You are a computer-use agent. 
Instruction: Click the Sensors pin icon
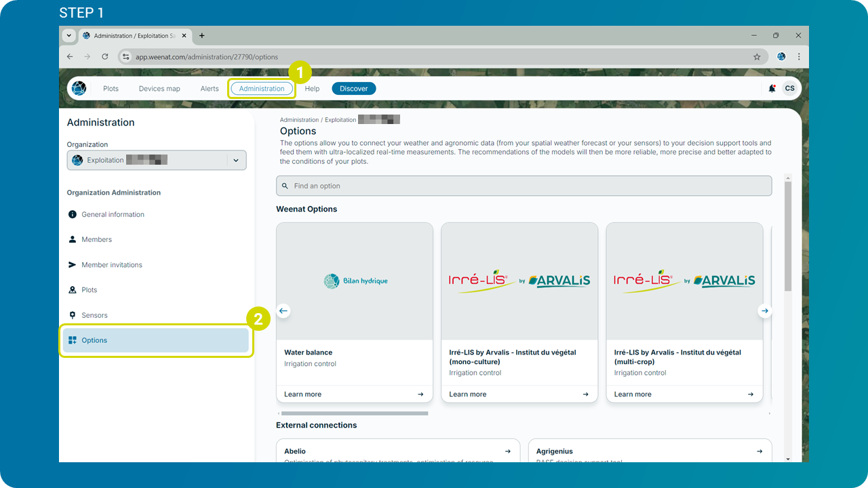73,315
